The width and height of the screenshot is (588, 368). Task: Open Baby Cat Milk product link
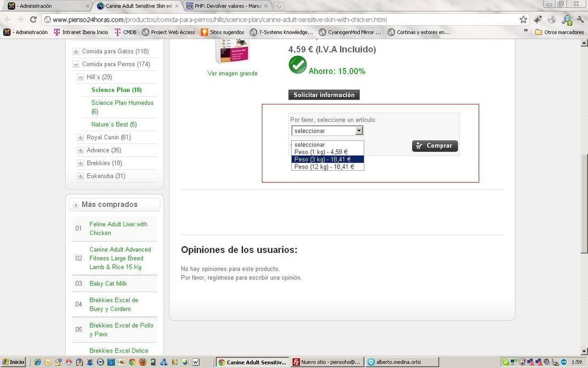click(x=108, y=283)
